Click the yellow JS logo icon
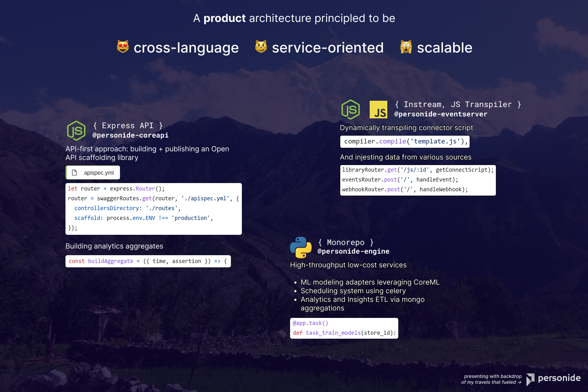Viewport: 588px width, 392px height. tap(378, 109)
